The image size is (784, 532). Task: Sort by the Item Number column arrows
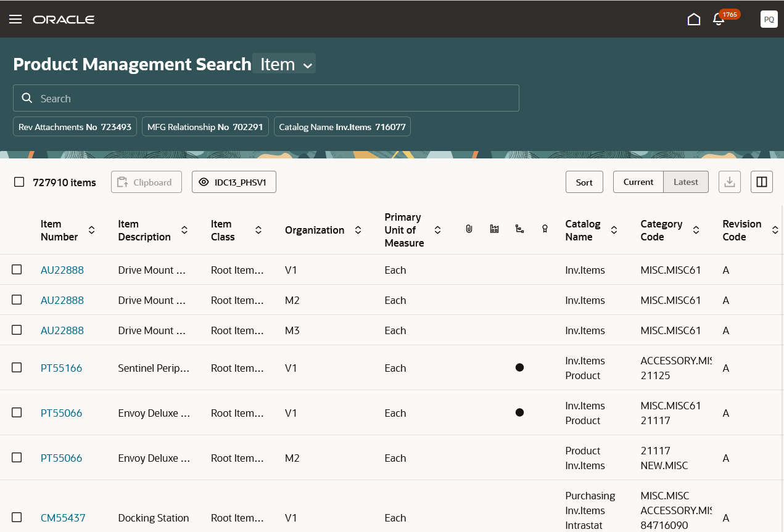91,230
